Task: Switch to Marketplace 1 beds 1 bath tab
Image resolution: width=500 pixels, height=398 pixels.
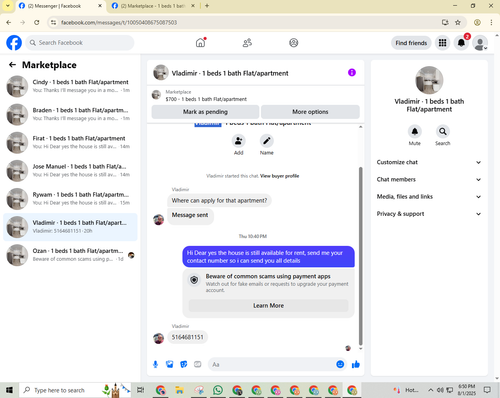Action: coord(153,6)
